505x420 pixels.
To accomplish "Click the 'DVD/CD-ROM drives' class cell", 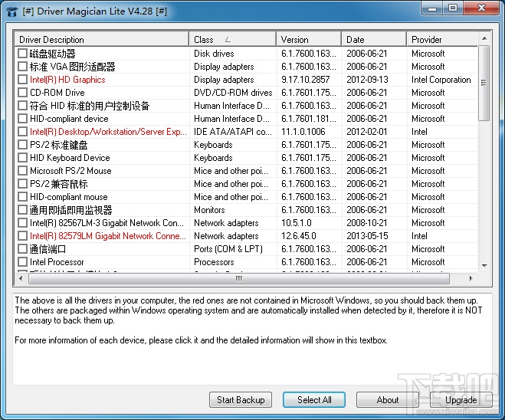I will pyautogui.click(x=233, y=93).
